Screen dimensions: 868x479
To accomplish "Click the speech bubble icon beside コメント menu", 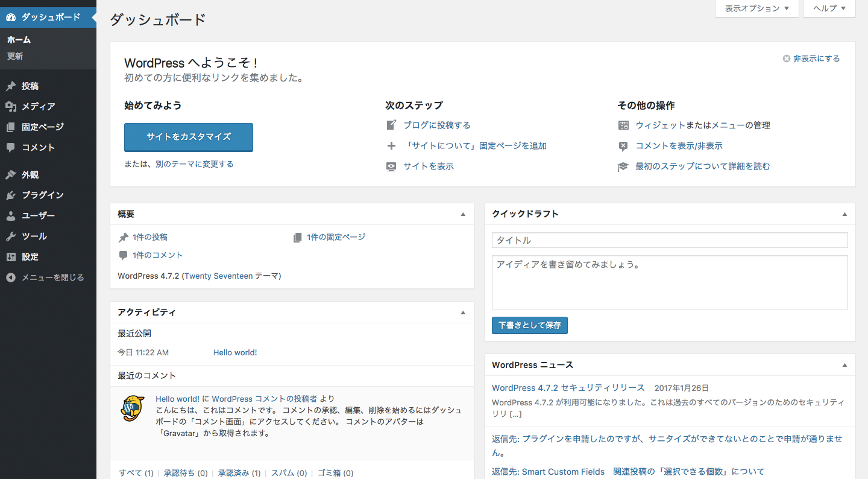I will pos(11,148).
